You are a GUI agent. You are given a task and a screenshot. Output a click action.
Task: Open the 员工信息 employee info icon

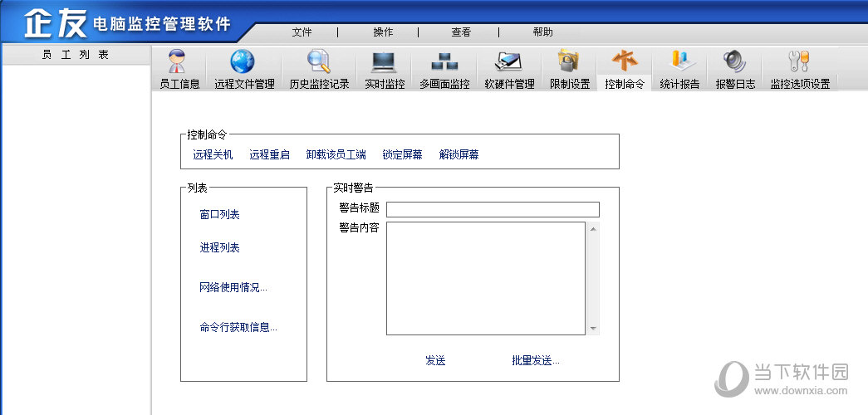pos(179,70)
